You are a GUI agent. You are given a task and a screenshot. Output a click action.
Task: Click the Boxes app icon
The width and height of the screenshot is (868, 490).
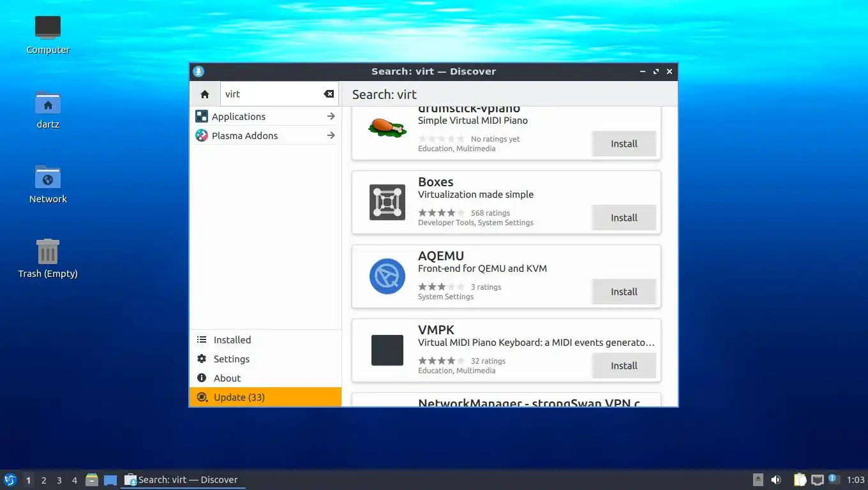[x=387, y=202]
